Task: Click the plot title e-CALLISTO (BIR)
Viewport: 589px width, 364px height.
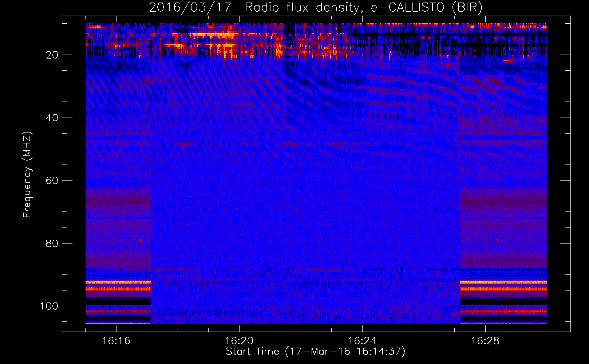Action: [x=316, y=7]
